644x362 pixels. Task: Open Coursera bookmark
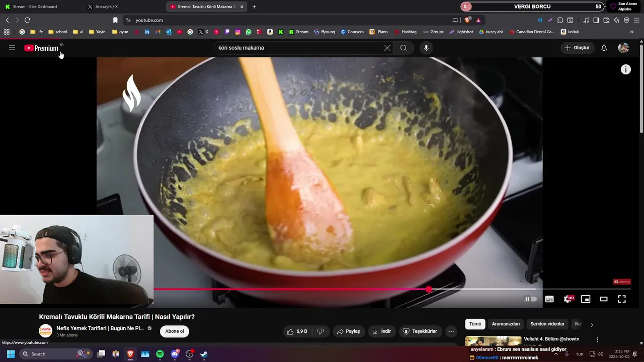pyautogui.click(x=352, y=32)
